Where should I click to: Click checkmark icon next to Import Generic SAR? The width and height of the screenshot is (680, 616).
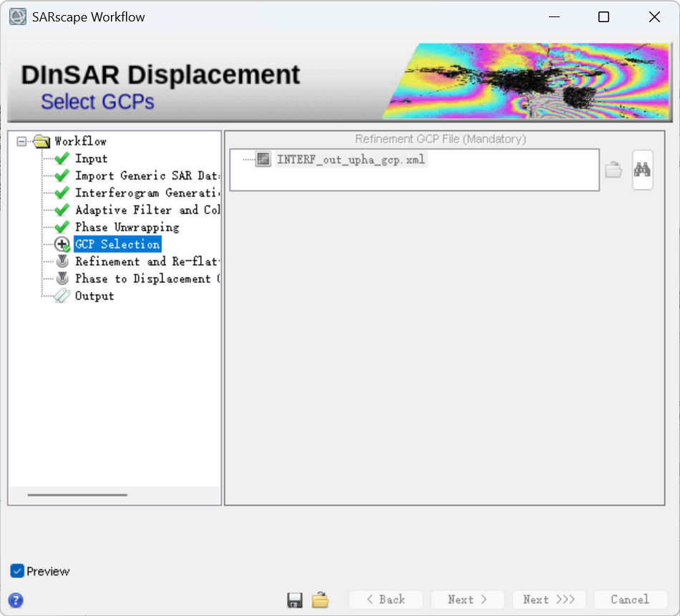pyautogui.click(x=62, y=175)
